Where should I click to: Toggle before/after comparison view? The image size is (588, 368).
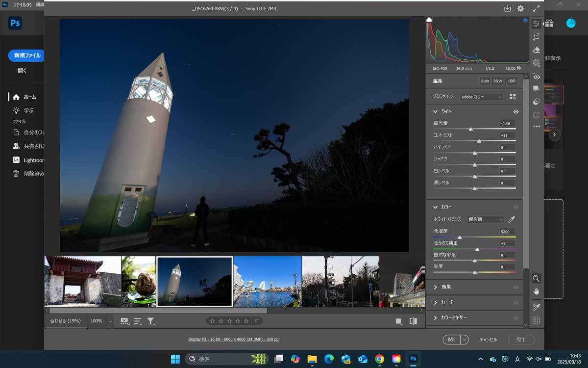pyautogui.click(x=413, y=321)
